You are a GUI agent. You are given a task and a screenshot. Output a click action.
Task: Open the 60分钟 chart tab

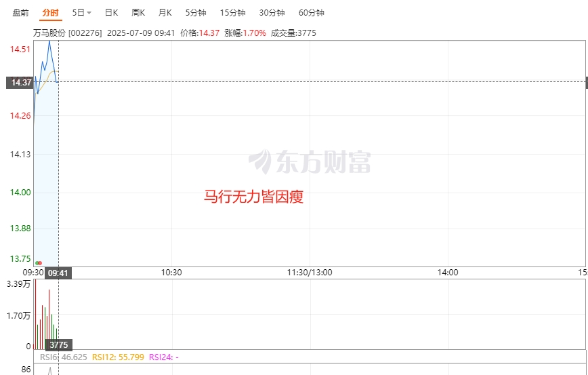(311, 13)
